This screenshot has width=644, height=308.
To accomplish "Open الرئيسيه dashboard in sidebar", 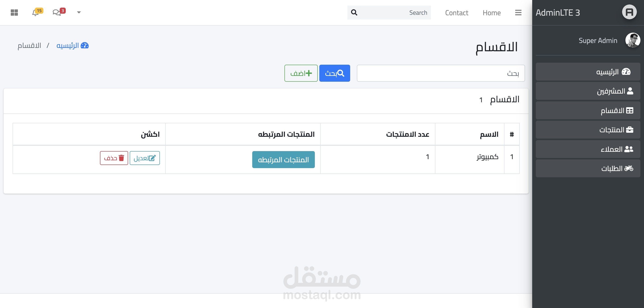I will 588,72.
